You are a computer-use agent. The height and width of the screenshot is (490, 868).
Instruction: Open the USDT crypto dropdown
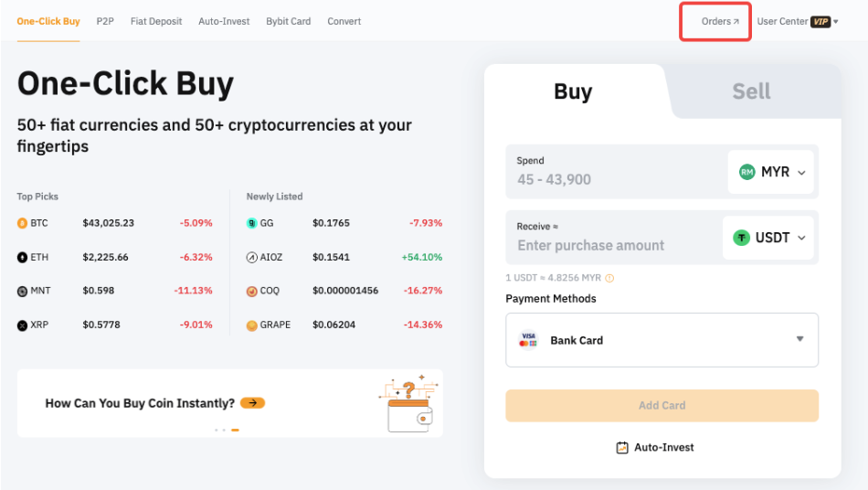point(769,238)
